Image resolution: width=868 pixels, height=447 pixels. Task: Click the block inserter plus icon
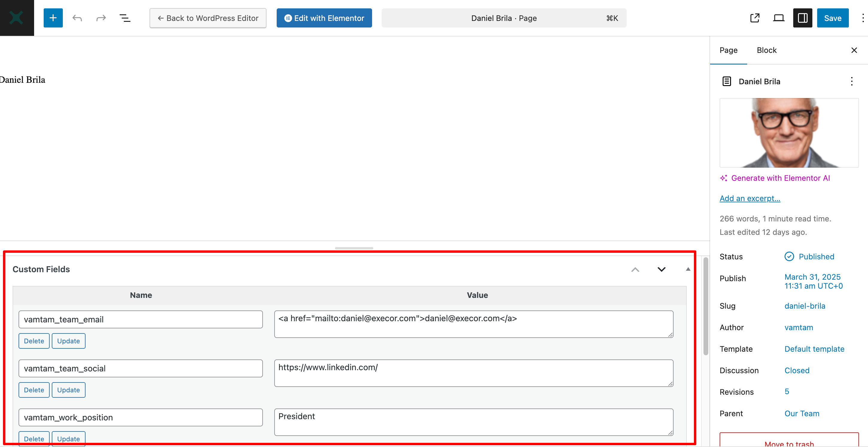[x=53, y=18]
